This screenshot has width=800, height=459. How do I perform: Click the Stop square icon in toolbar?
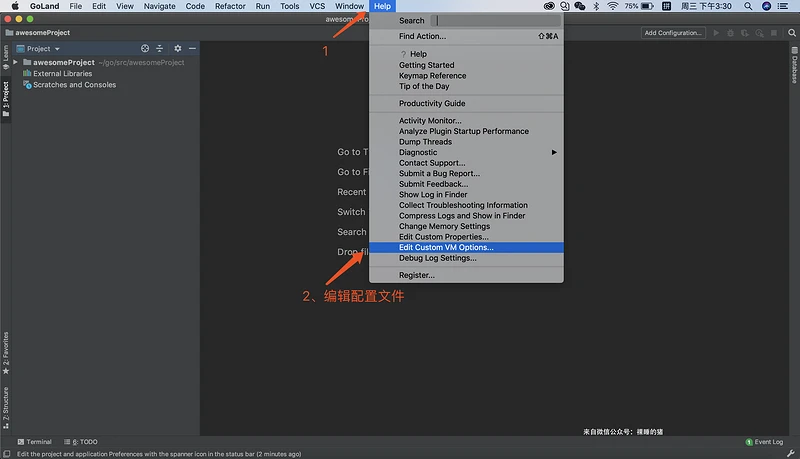pos(773,33)
